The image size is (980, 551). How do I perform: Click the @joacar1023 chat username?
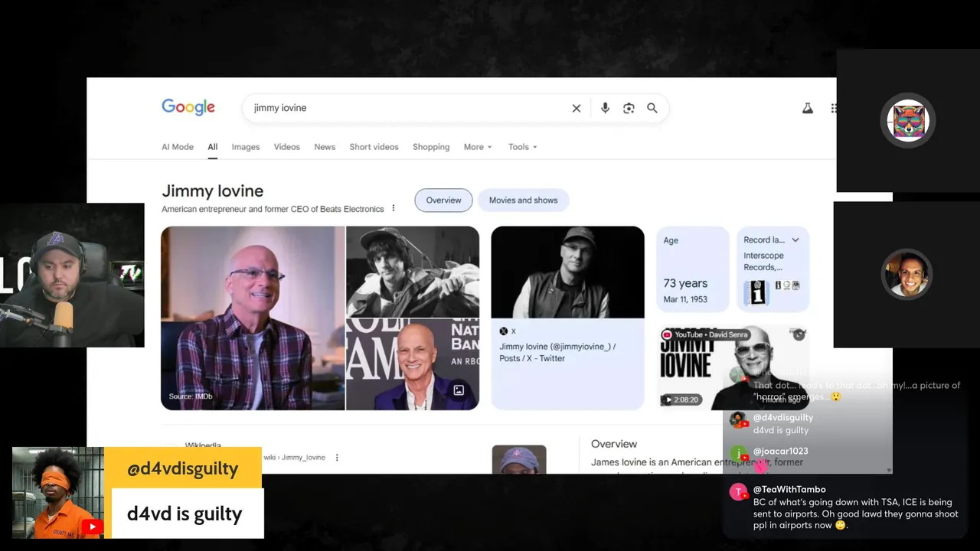pos(780,451)
